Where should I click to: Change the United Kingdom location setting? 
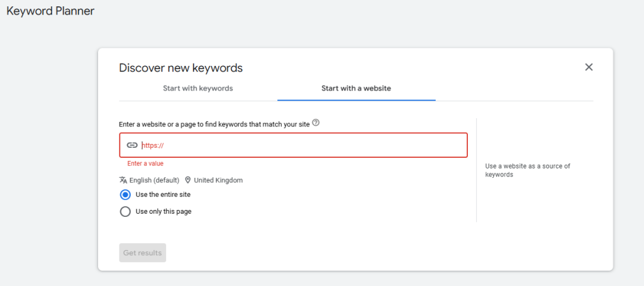tap(218, 180)
